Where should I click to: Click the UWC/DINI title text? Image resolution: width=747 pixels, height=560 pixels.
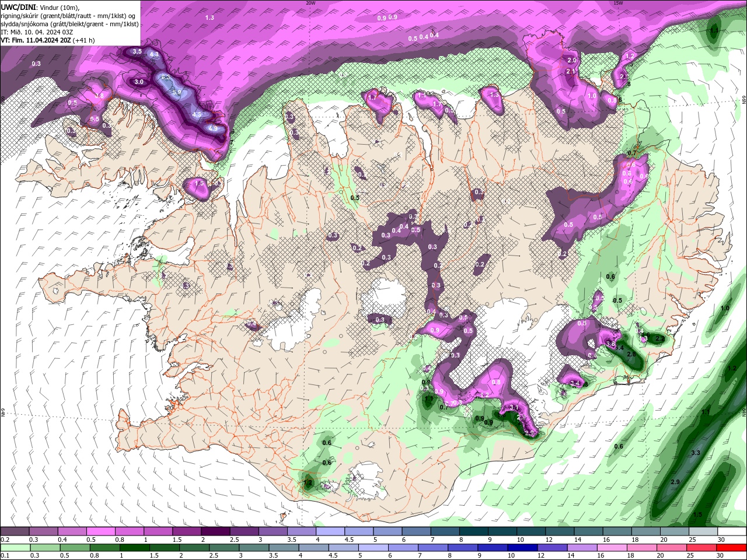point(19,7)
